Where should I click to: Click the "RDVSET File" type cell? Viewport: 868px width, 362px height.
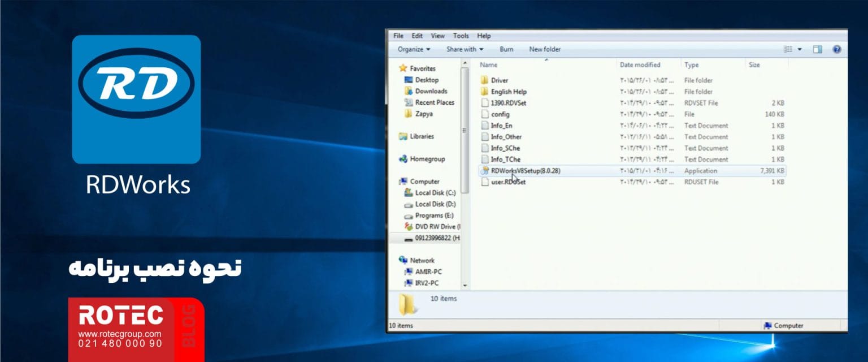point(701,103)
